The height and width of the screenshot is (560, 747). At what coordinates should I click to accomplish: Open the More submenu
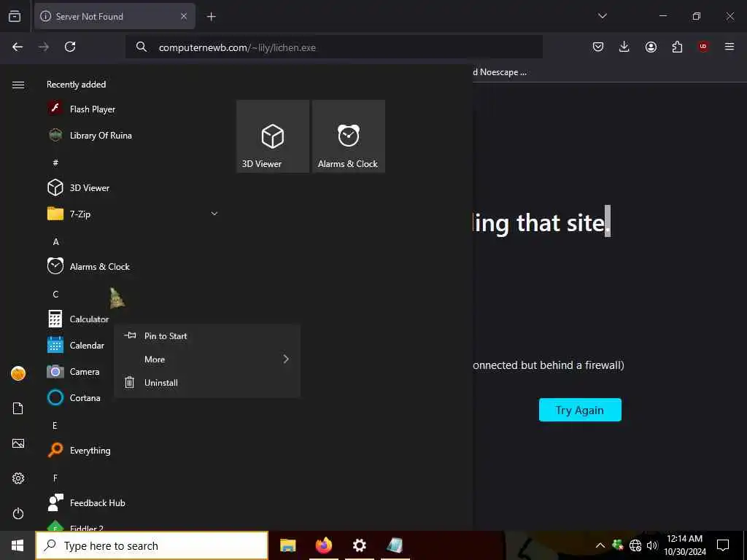(x=207, y=359)
